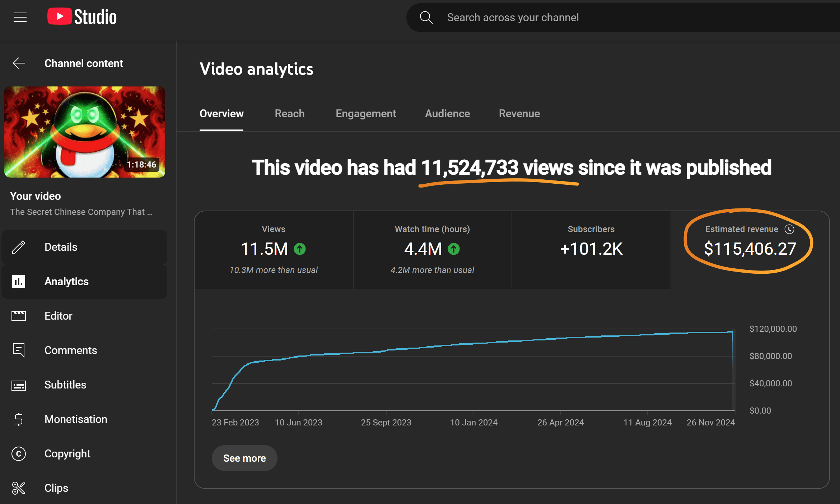Click the Estimated revenue clock icon
This screenshot has width=840, height=504.
[x=789, y=229]
